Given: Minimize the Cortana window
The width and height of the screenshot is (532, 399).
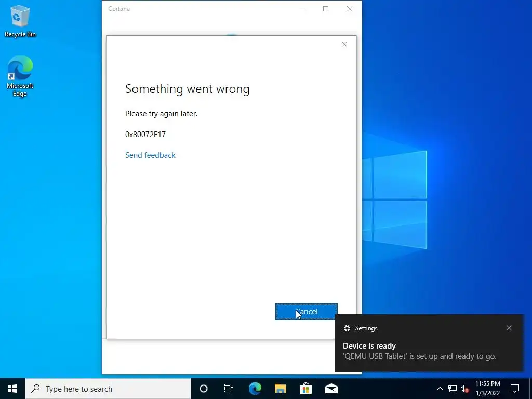Looking at the screenshot, I should pos(302,9).
